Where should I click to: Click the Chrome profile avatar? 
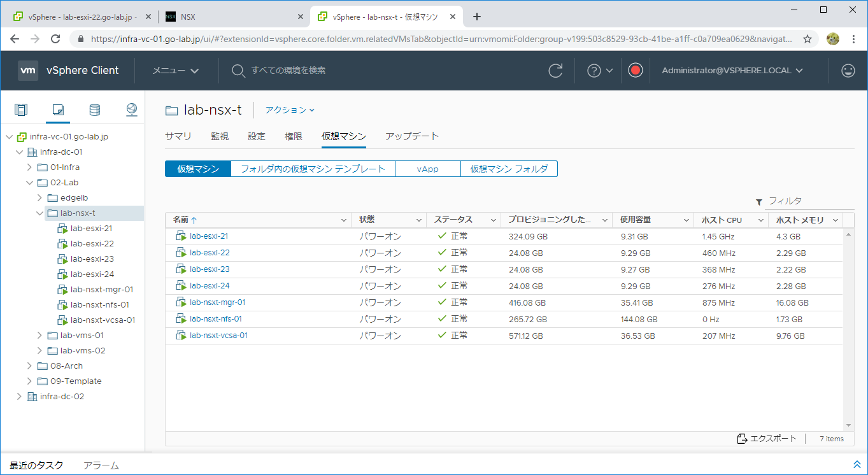[833, 39]
